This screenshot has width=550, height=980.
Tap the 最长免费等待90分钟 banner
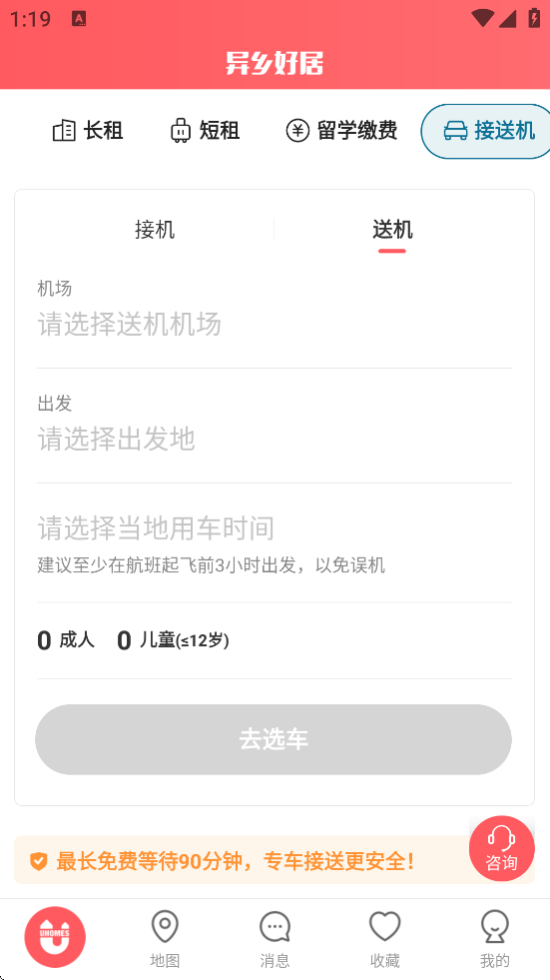click(275, 861)
